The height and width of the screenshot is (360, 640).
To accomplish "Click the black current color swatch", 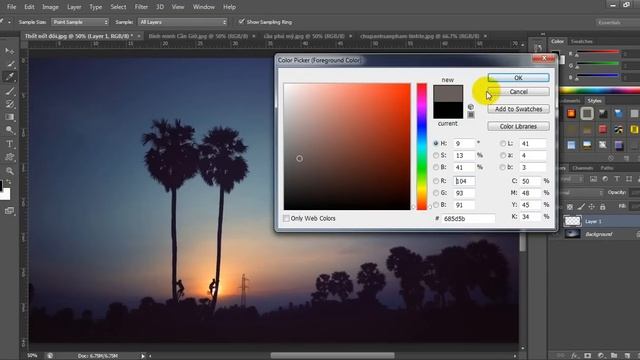I will (x=448, y=110).
